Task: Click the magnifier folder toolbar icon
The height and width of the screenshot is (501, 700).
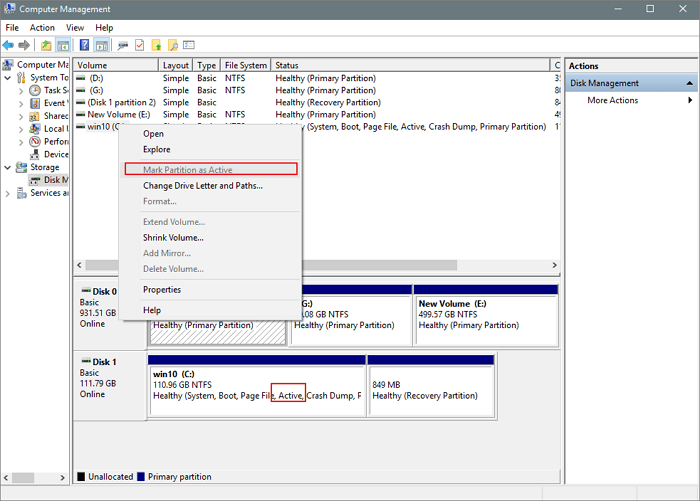Action: click(x=173, y=45)
